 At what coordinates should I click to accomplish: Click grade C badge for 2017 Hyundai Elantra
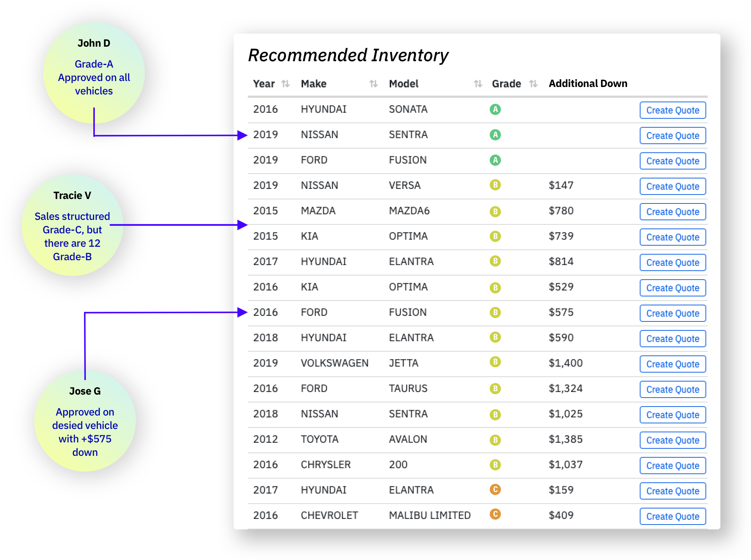[x=495, y=489]
